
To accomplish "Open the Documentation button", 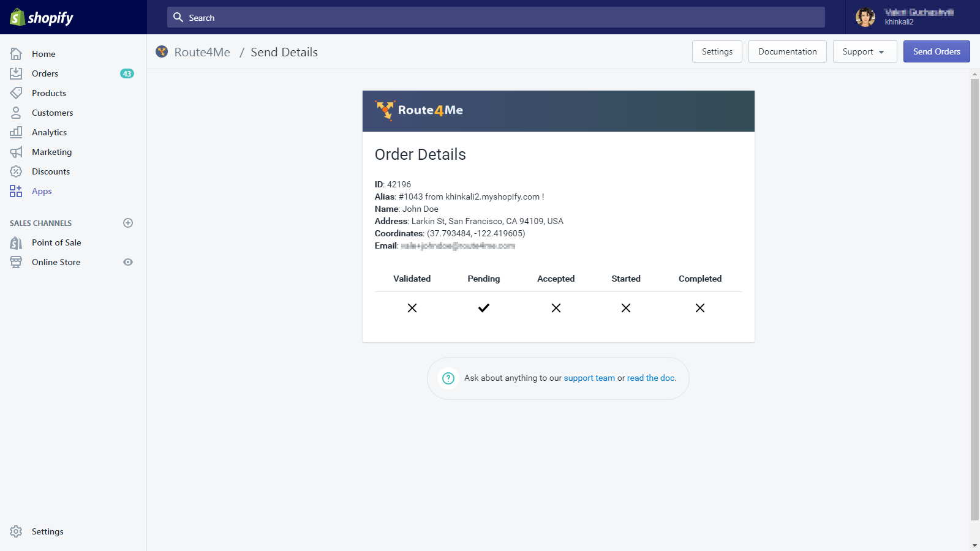I will coord(788,51).
